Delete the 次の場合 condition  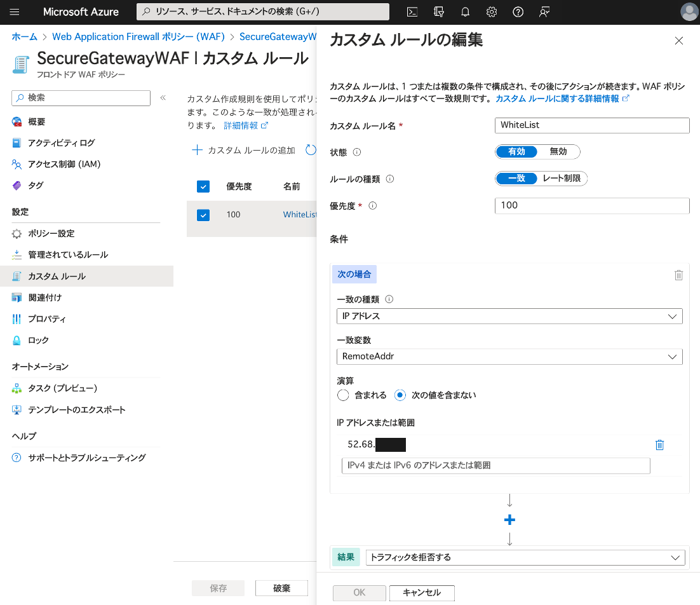[x=678, y=275]
